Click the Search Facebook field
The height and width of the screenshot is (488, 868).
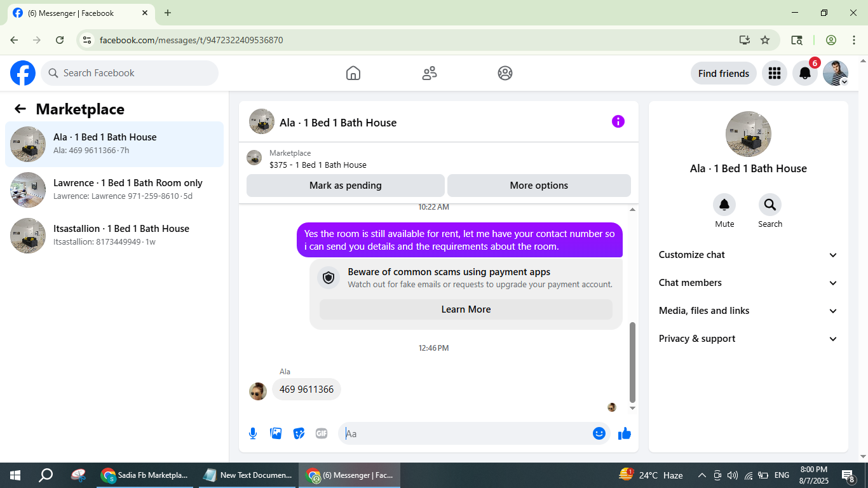pos(130,73)
